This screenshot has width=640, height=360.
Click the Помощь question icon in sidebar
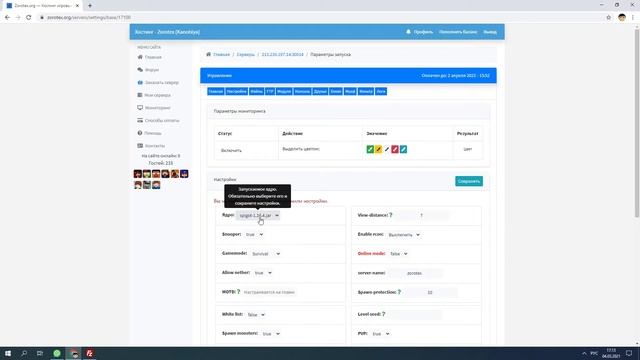pyautogui.click(x=140, y=133)
